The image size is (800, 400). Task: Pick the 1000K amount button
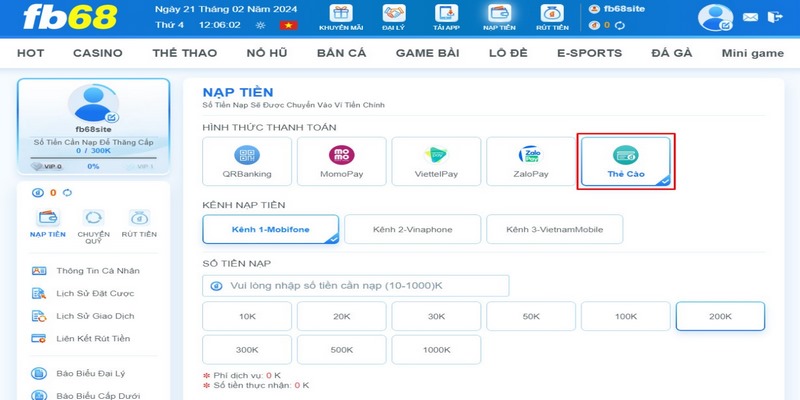tap(436, 349)
